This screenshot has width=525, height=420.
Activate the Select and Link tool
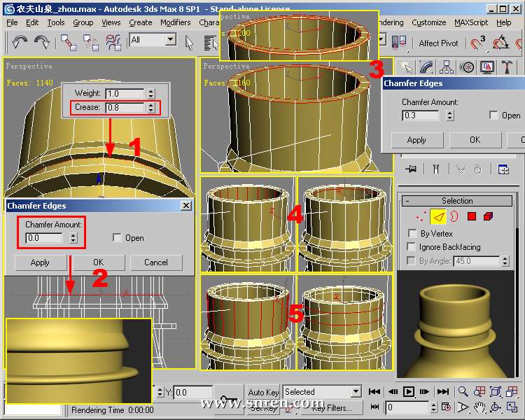[x=69, y=43]
